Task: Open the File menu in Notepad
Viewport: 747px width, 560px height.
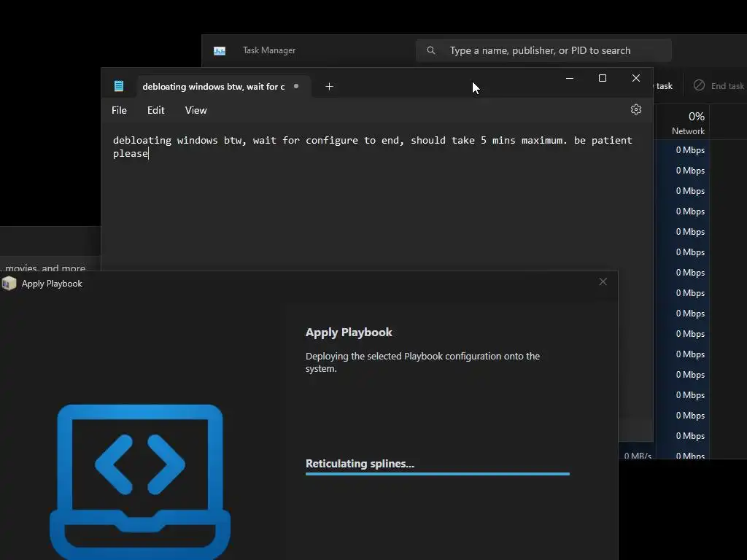Action: (119, 110)
